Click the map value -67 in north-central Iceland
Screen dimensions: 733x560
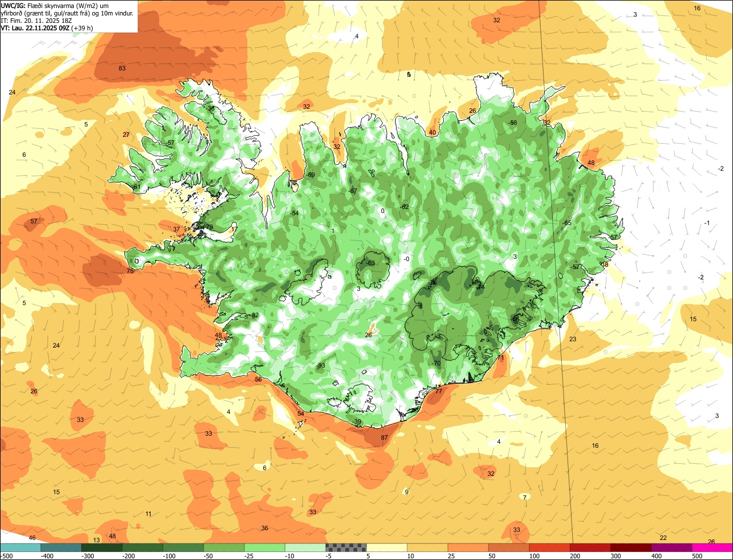(x=352, y=191)
